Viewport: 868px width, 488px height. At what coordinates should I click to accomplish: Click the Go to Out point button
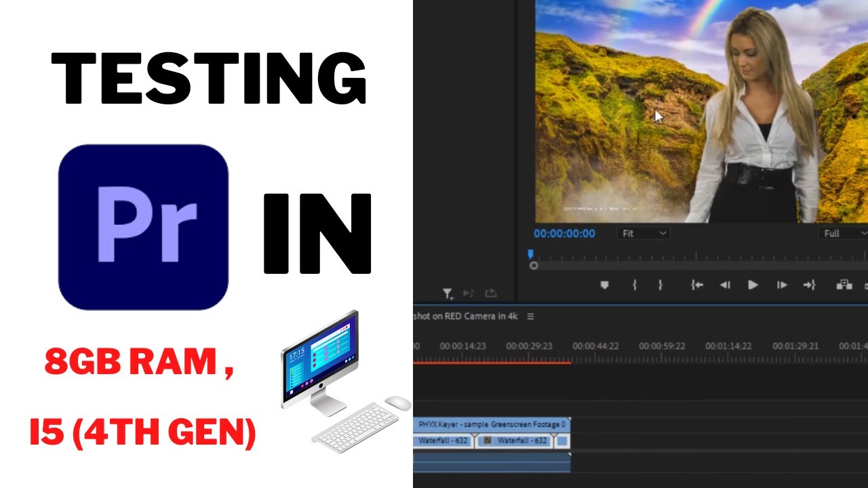tap(809, 285)
